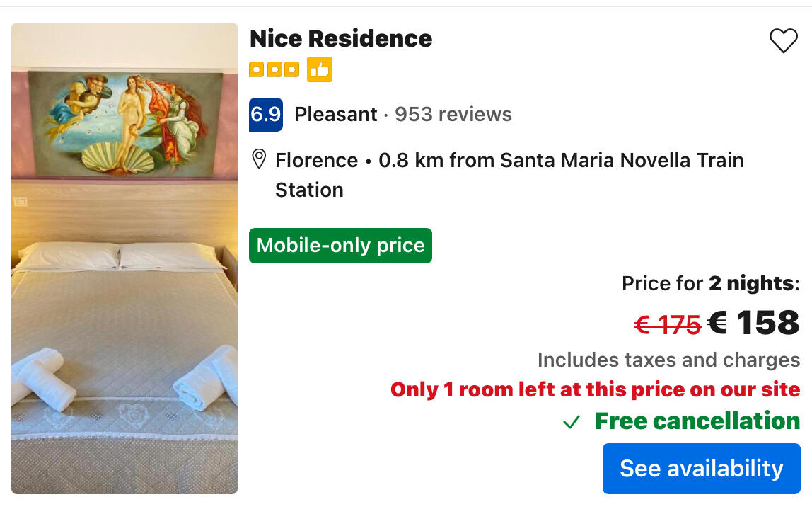Image resolution: width=812 pixels, height=514 pixels.
Task: Click the blue 6.9 review score badge
Action: tap(266, 115)
